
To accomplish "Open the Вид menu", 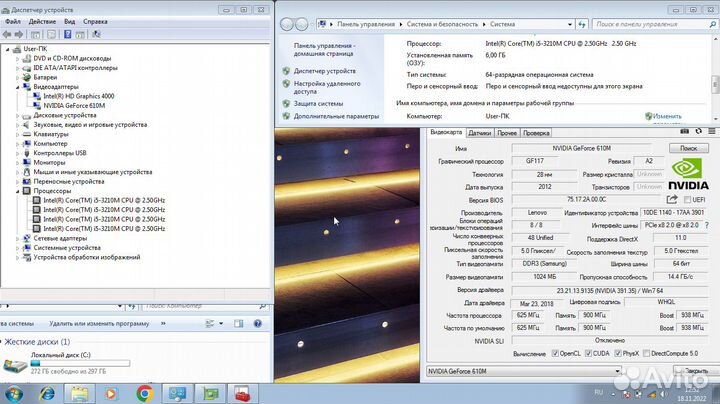I will click(69, 22).
